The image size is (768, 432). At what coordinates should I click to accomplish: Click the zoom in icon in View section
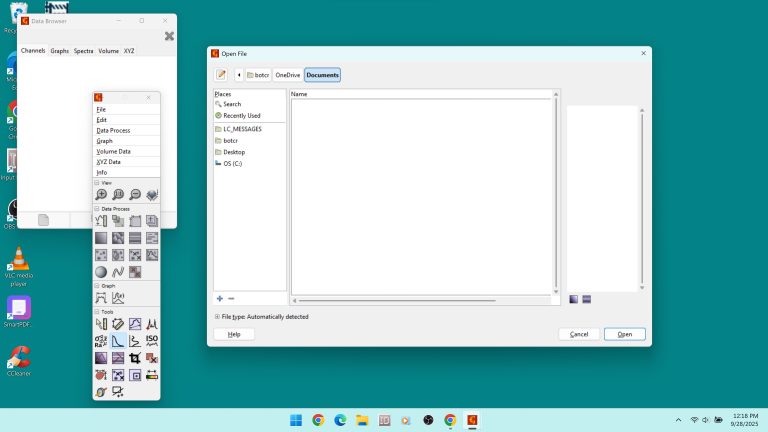point(101,195)
